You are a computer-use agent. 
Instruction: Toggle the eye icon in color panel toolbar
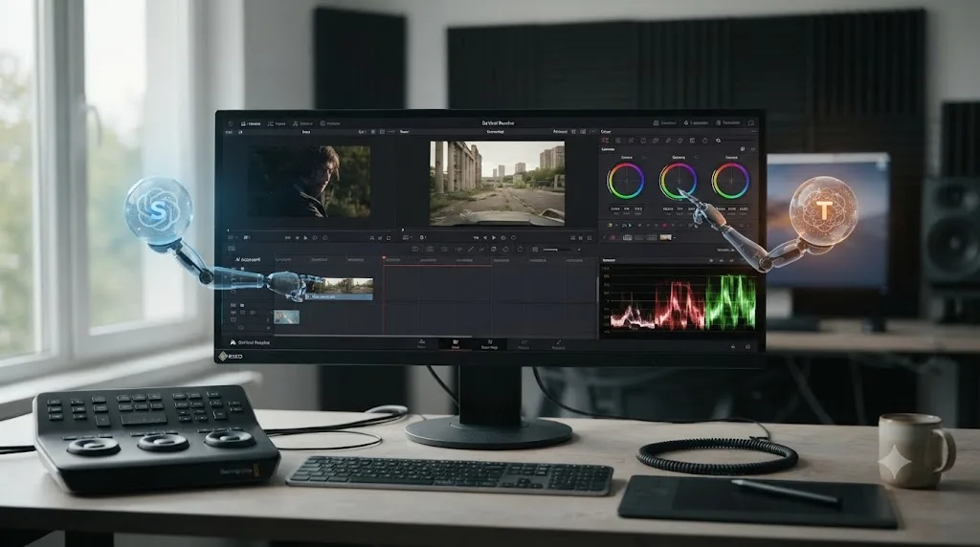(x=718, y=141)
